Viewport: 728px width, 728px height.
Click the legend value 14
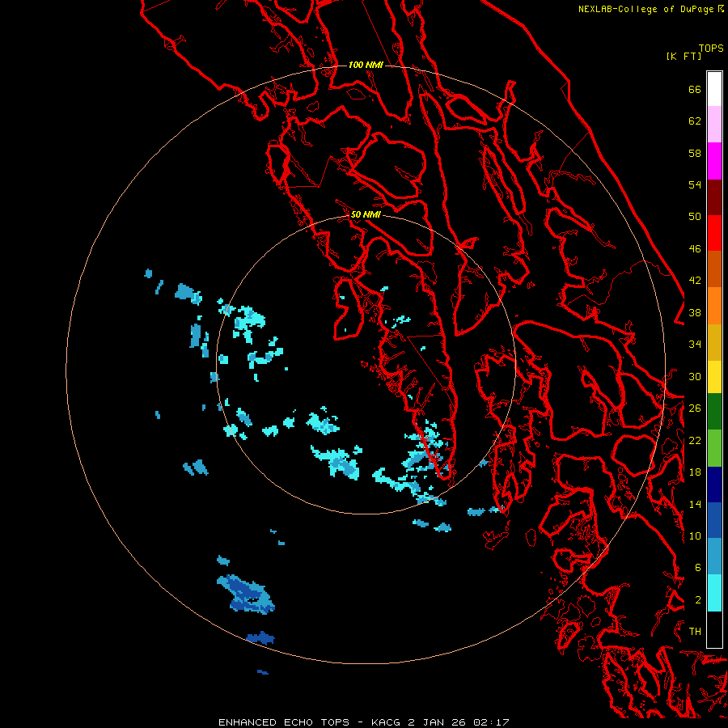pyautogui.click(x=695, y=504)
